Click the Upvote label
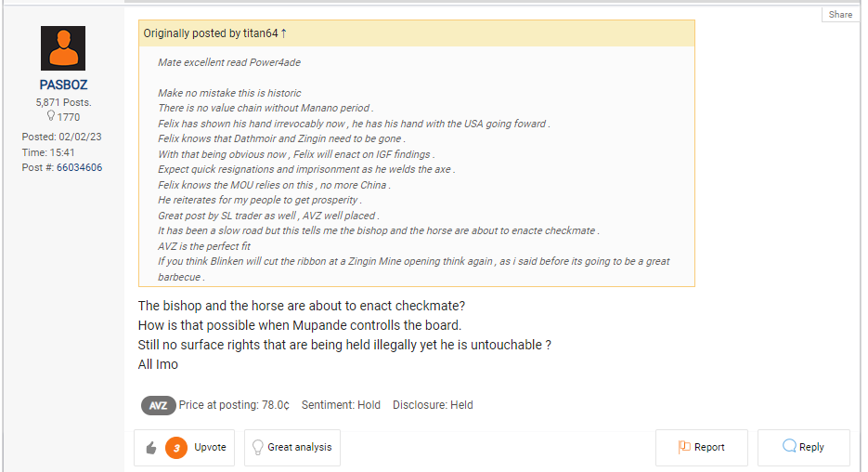This screenshot has height=472, width=868. pyautogui.click(x=210, y=448)
